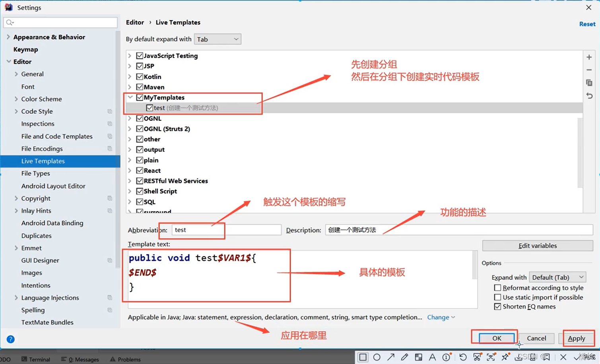Screen dimensions: 600x364
Task: Add a new live template with plus icon
Action: (589, 57)
